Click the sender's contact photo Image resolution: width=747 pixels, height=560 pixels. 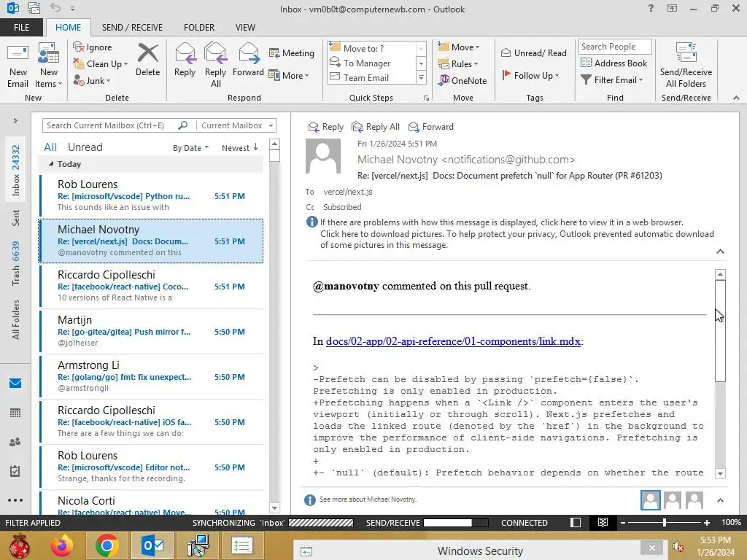[323, 156]
